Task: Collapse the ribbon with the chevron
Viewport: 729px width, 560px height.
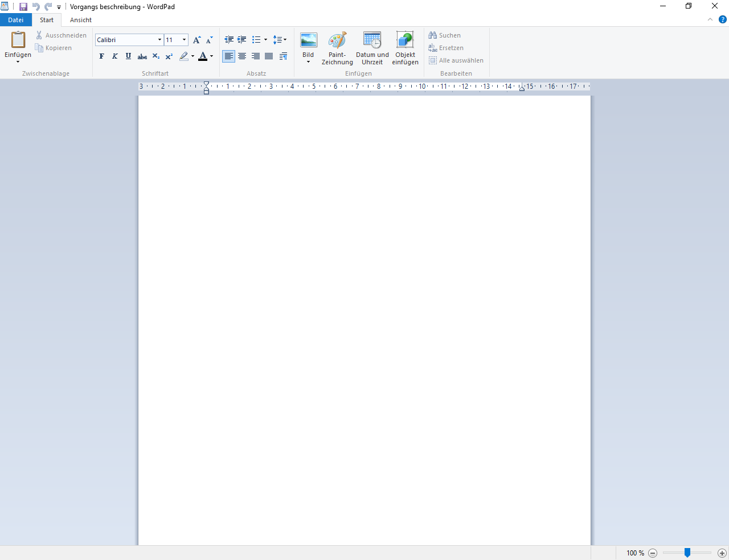Action: (x=710, y=19)
